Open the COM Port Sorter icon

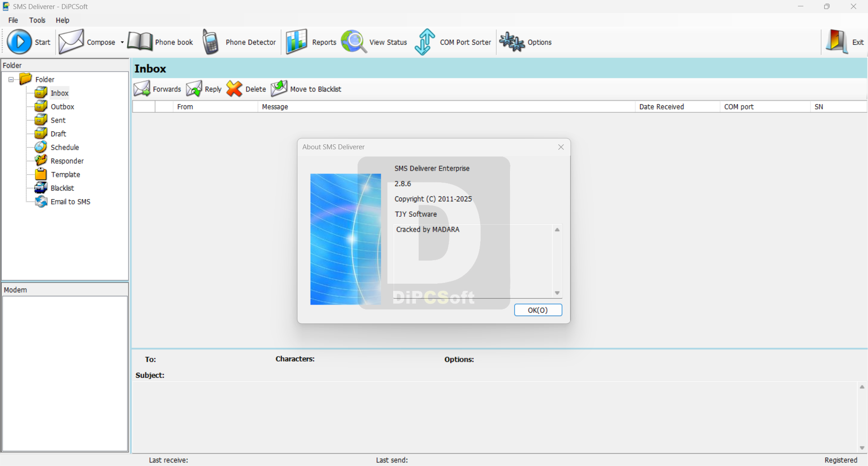pos(425,42)
